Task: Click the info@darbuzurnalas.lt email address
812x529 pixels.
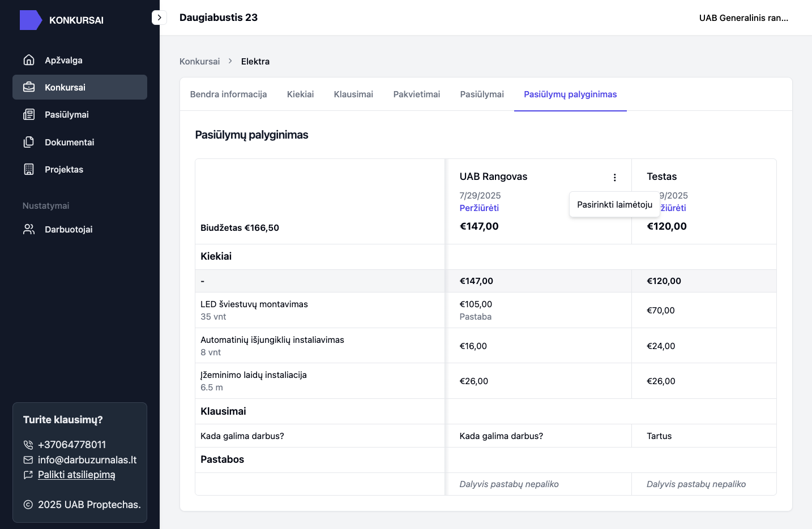Action: pos(87,460)
